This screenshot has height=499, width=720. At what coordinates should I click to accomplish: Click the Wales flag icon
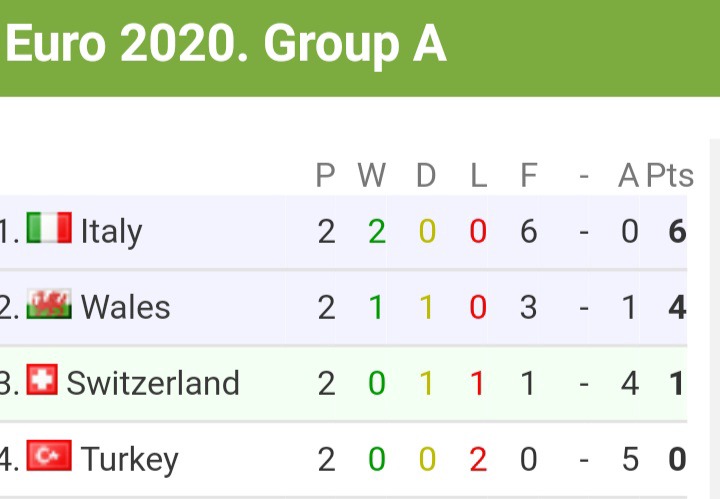[49, 305]
